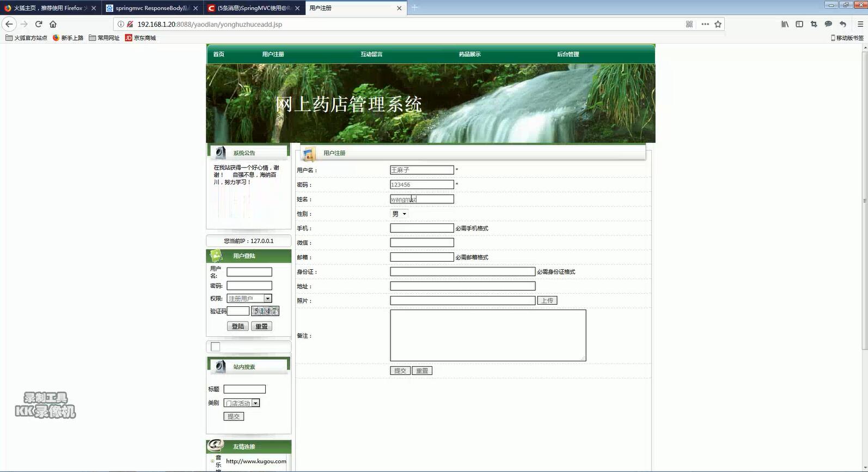Toggle the sidebar view icon
The height and width of the screenshot is (472, 868).
[x=799, y=24]
